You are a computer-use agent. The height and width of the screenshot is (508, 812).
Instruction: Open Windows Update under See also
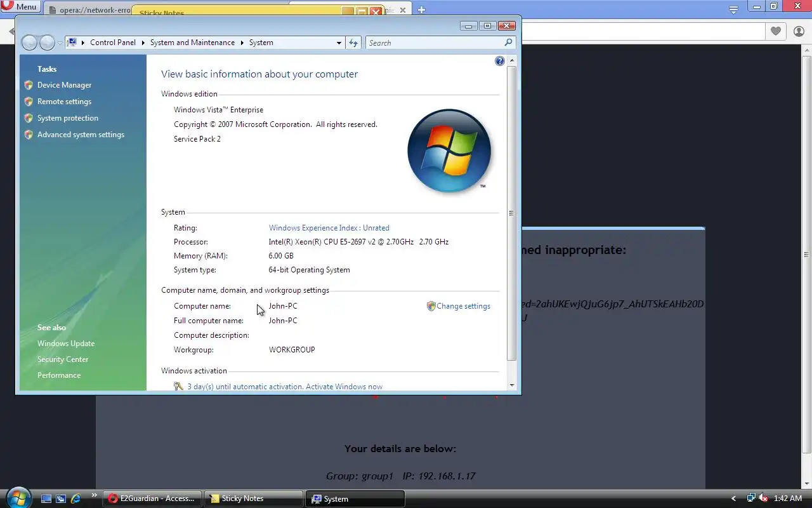click(x=66, y=344)
